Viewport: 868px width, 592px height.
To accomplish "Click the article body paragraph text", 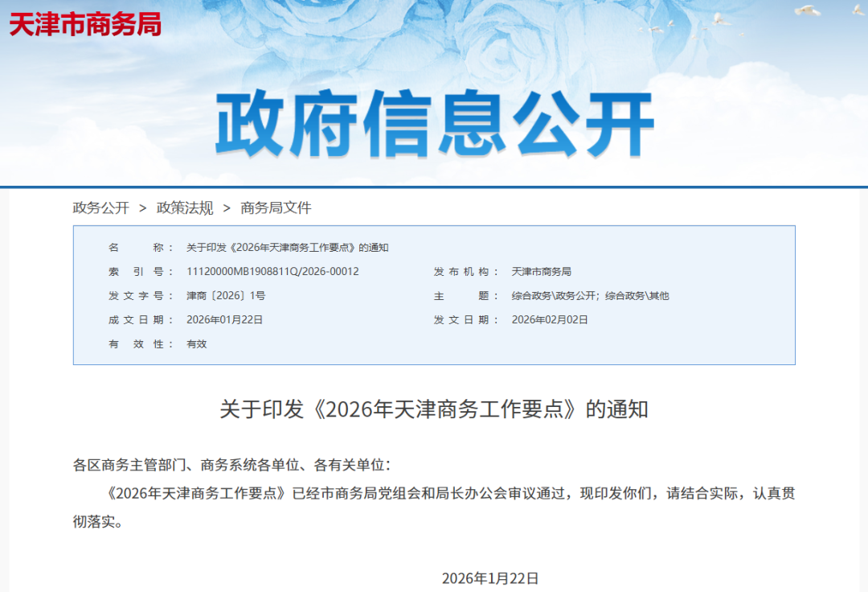I will (434, 493).
